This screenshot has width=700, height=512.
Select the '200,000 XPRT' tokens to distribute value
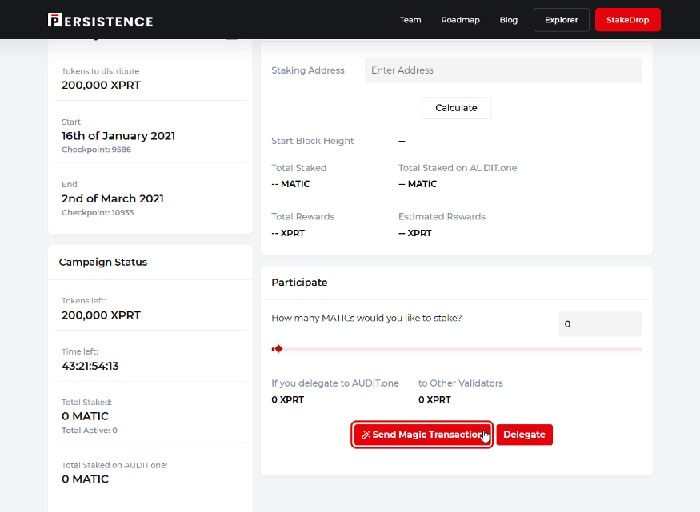[x=101, y=85]
